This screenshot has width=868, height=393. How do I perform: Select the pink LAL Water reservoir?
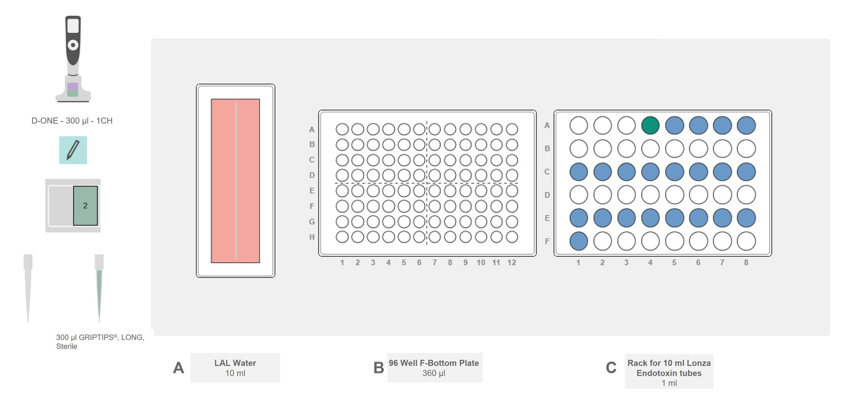coord(236,181)
